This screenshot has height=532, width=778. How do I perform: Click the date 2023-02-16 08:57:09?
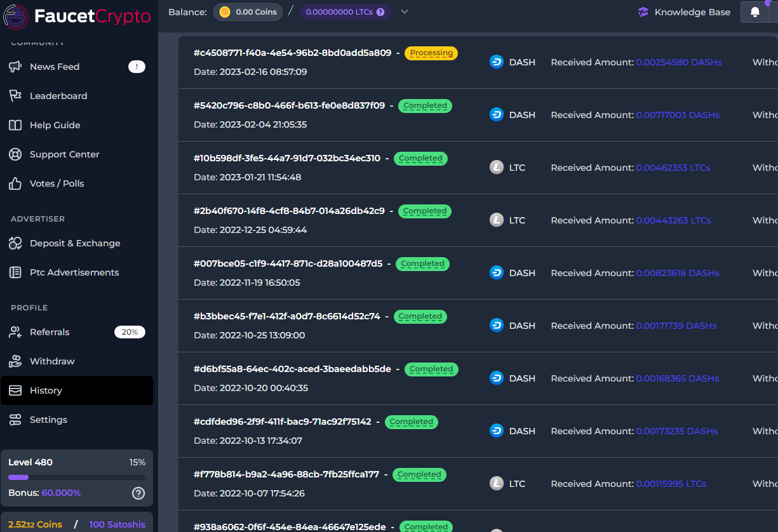tap(263, 72)
